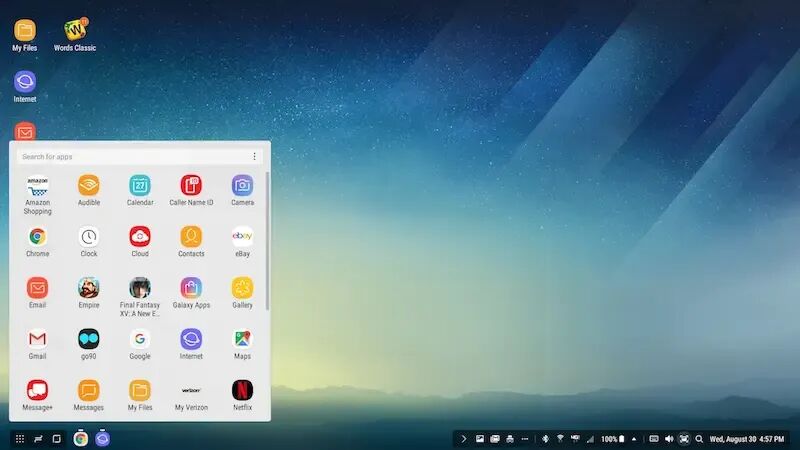Expand the notification tray chevron

pyautogui.click(x=464, y=439)
